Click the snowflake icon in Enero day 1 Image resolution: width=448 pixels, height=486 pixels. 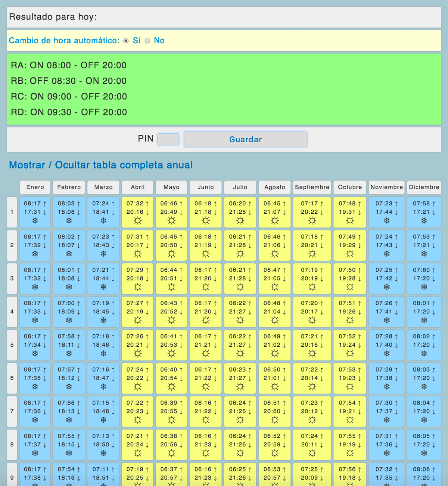35,221
